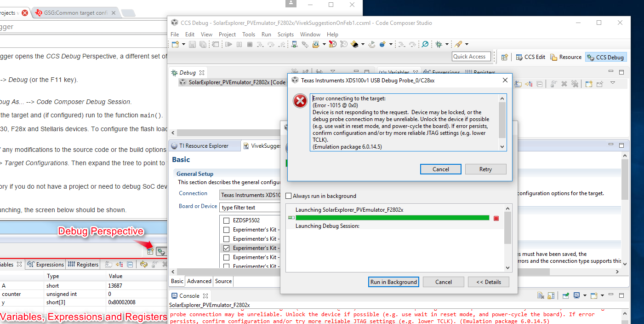Suspend the target using the pause icon
The image size is (644, 324).
[239, 44]
